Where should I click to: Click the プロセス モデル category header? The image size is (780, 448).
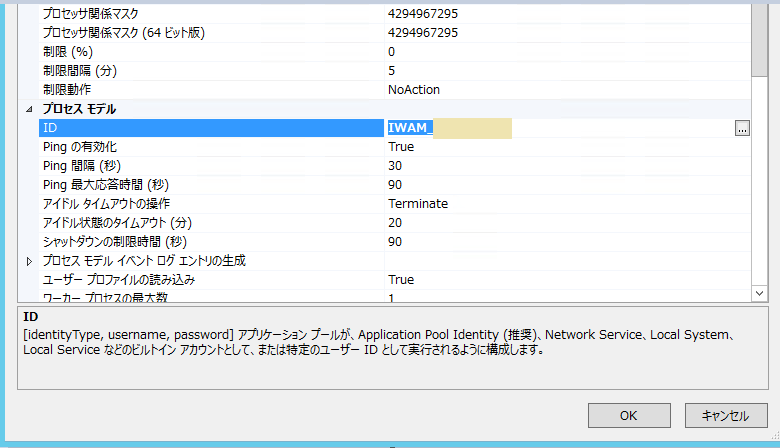(80, 109)
